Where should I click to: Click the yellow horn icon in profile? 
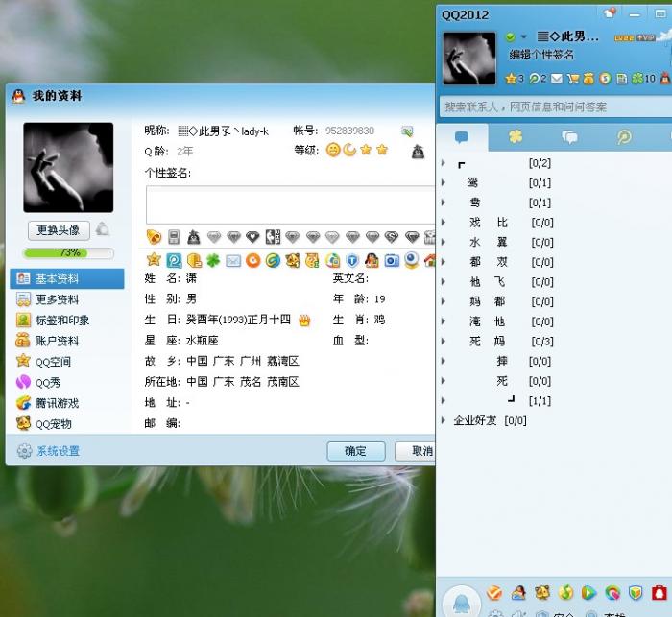pos(154,236)
